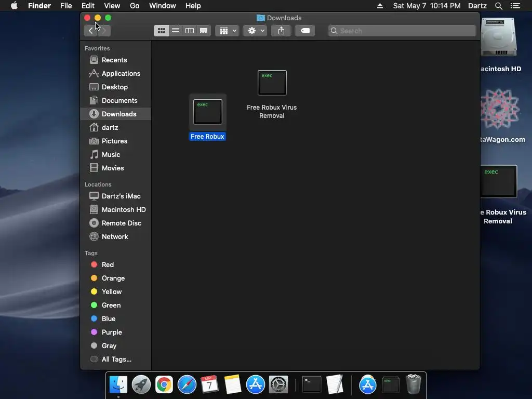Click the date and time in menu bar

(427, 6)
